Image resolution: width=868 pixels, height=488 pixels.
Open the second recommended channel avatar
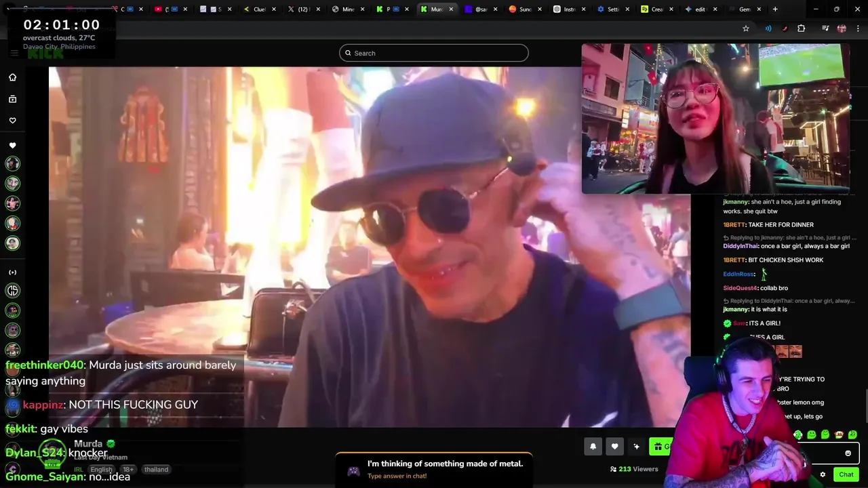[x=12, y=310]
